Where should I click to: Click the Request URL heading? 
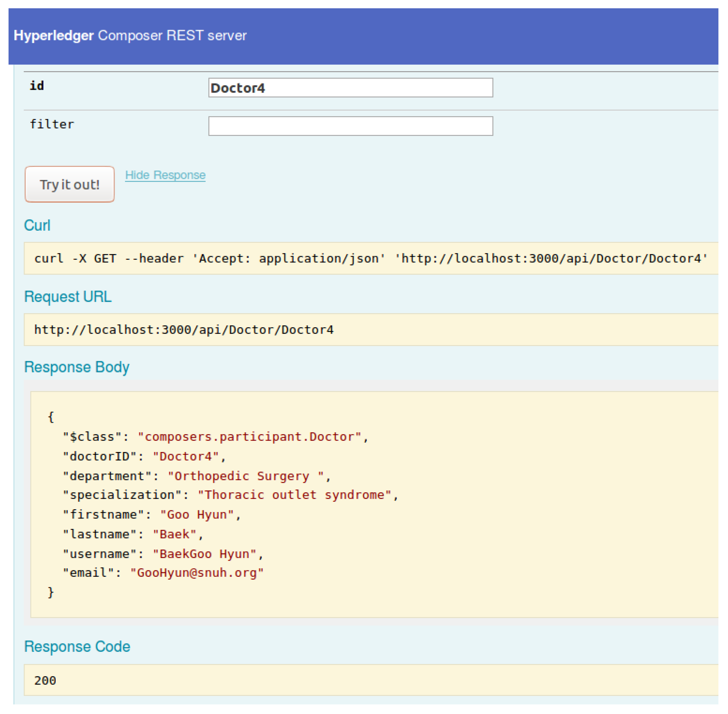click(68, 297)
